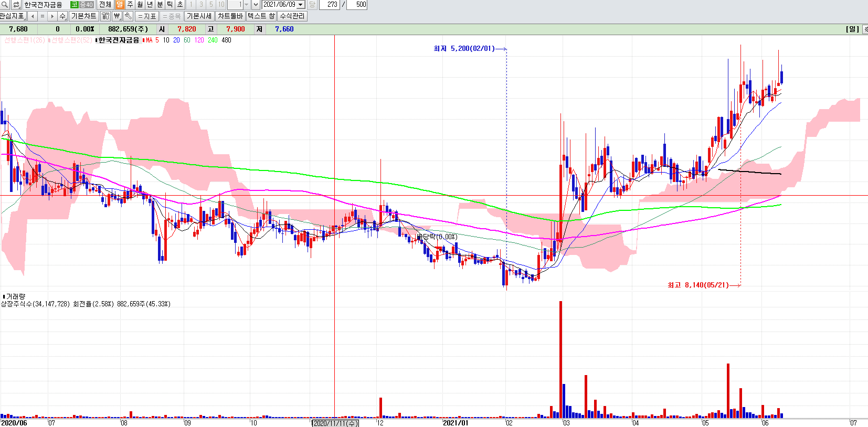Open the interval value dropdown arrow
This screenshot has width=868, height=427.
point(247,5)
